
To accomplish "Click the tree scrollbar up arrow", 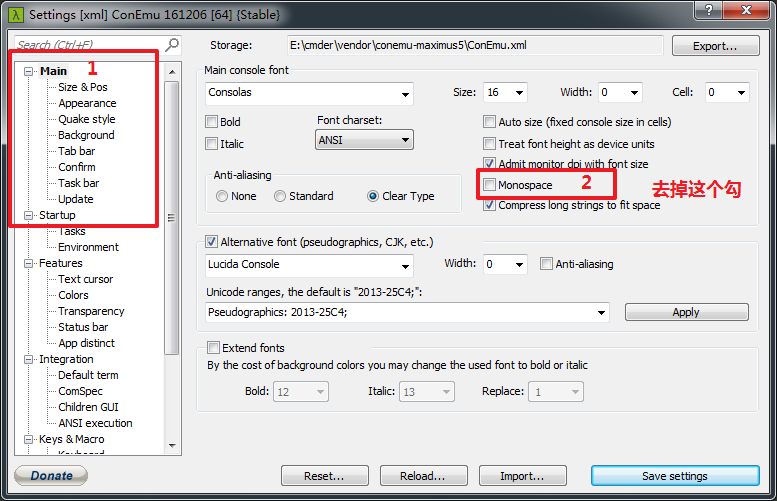I will click(172, 72).
